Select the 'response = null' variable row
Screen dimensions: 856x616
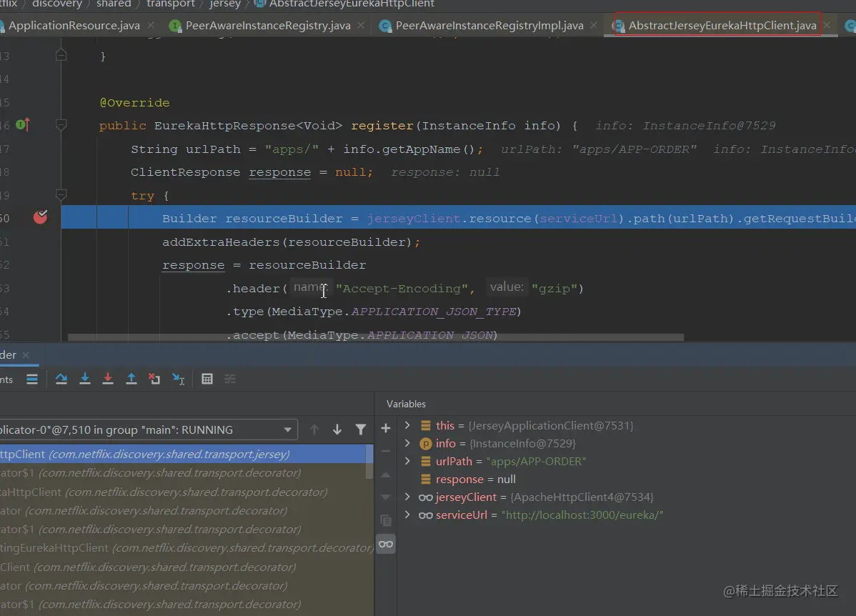tap(475, 479)
